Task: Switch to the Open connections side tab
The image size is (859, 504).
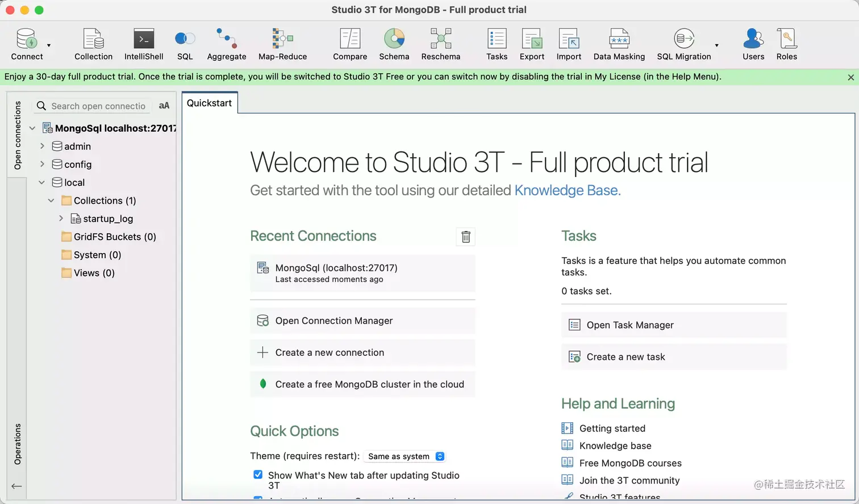Action: pyautogui.click(x=18, y=135)
